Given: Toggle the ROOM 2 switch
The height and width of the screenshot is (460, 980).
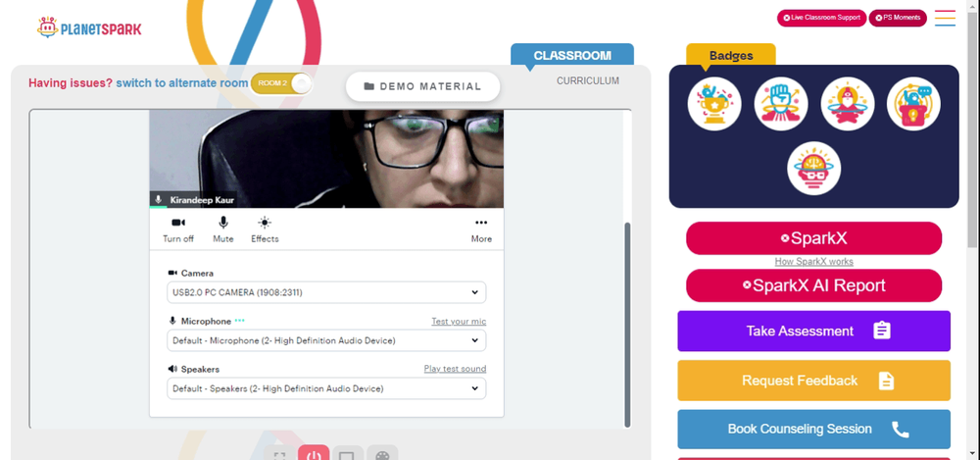Looking at the screenshot, I should click(281, 83).
